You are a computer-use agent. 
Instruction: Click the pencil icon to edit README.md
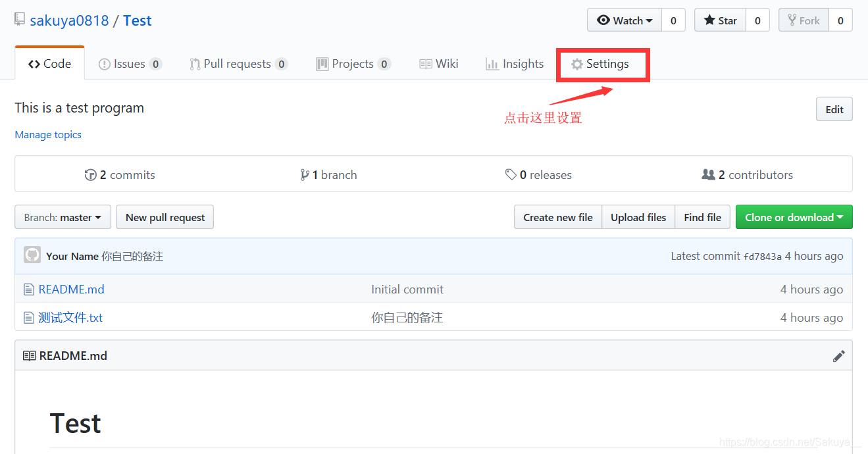pyautogui.click(x=838, y=356)
